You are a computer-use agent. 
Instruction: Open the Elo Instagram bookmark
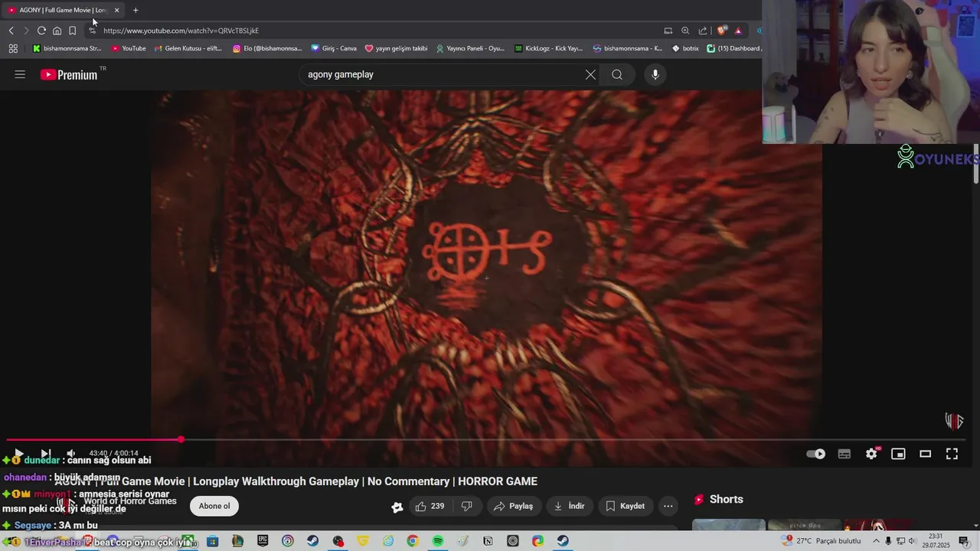point(267,48)
